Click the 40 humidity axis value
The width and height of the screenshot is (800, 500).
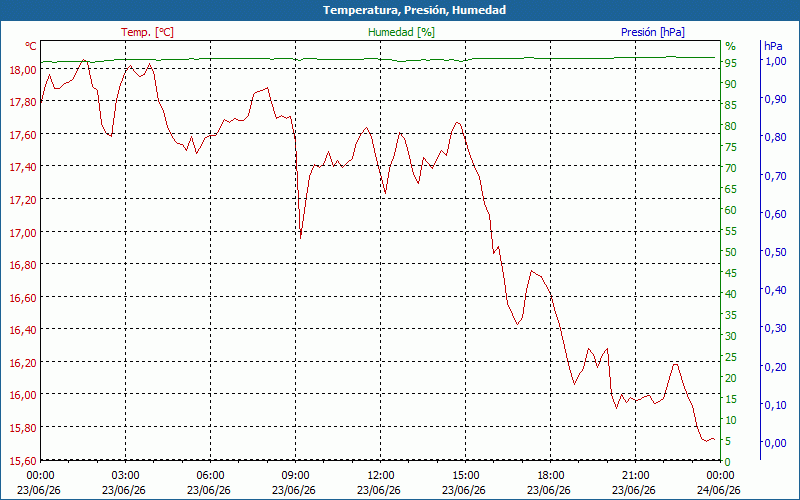point(731,294)
